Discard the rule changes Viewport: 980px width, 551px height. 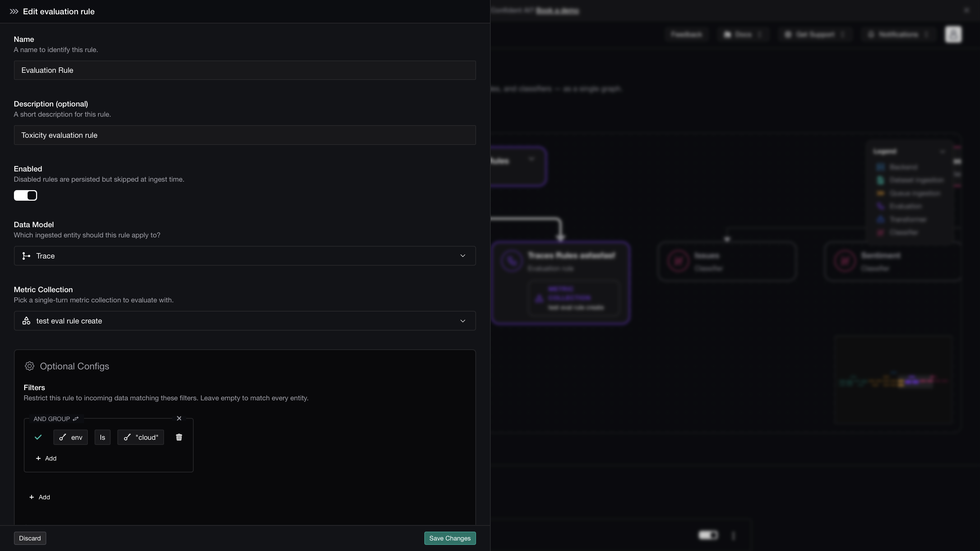click(30, 538)
